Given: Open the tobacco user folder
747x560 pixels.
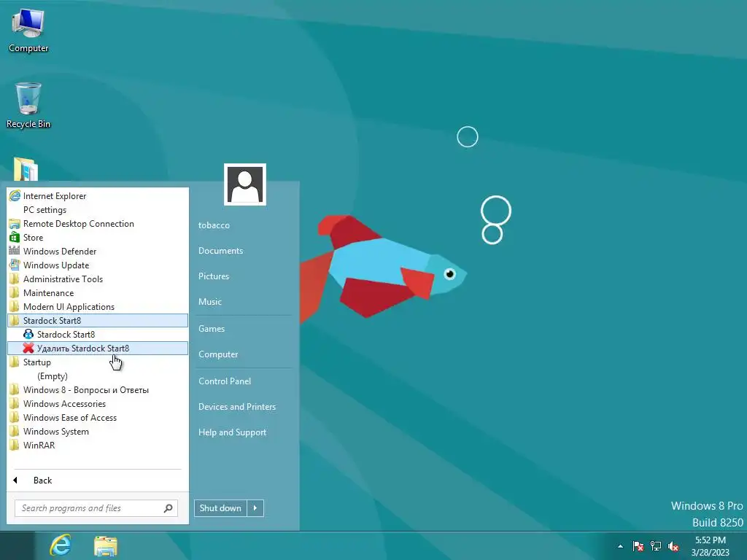Looking at the screenshot, I should tap(214, 225).
